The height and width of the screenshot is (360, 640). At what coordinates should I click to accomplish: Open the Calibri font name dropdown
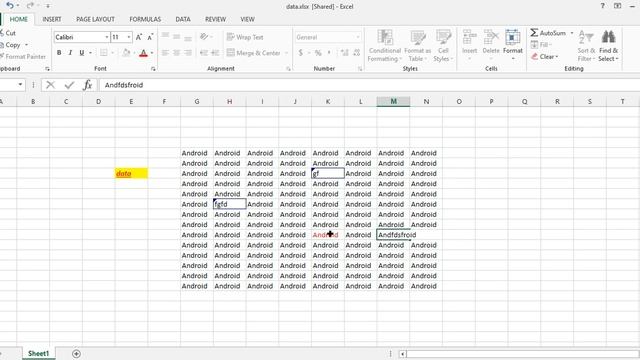107,37
